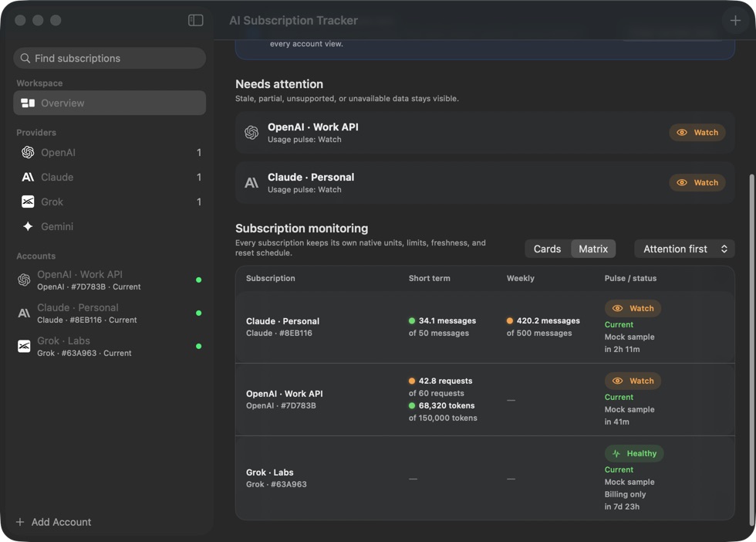
Task: Open the Grok provider entry
Action: pos(110,202)
